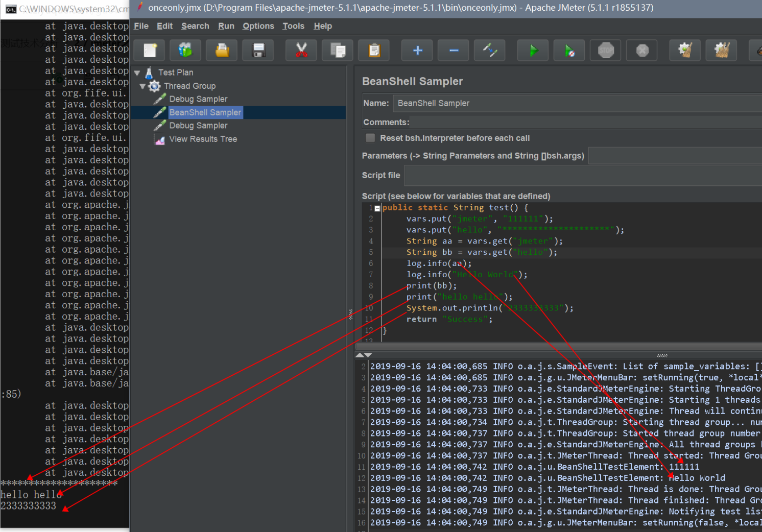Click the Thread Group gear icon
762x532 pixels.
[x=154, y=86]
